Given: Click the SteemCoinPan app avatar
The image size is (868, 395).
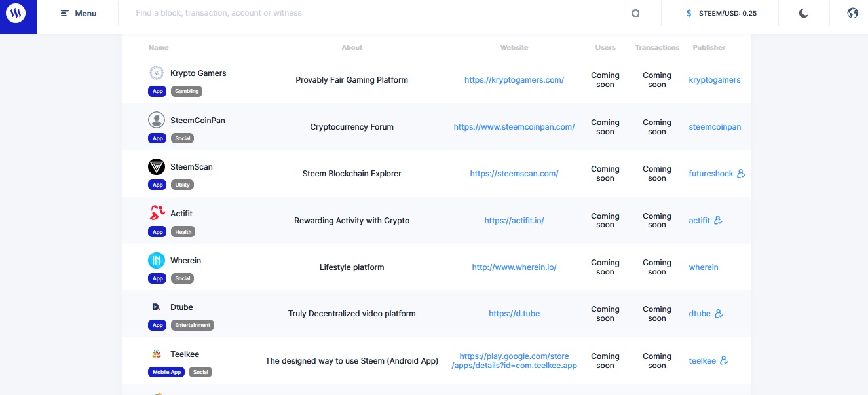Looking at the screenshot, I should 156,120.
